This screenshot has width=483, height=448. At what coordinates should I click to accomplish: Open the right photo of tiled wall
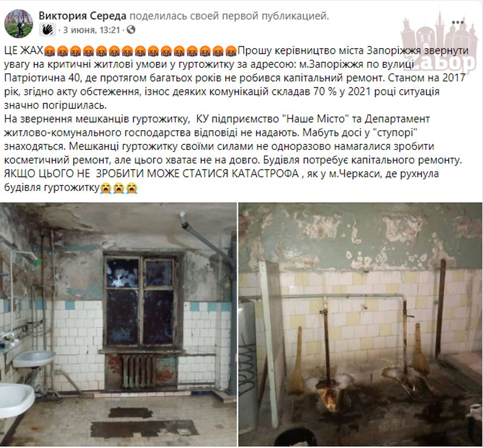point(360,324)
